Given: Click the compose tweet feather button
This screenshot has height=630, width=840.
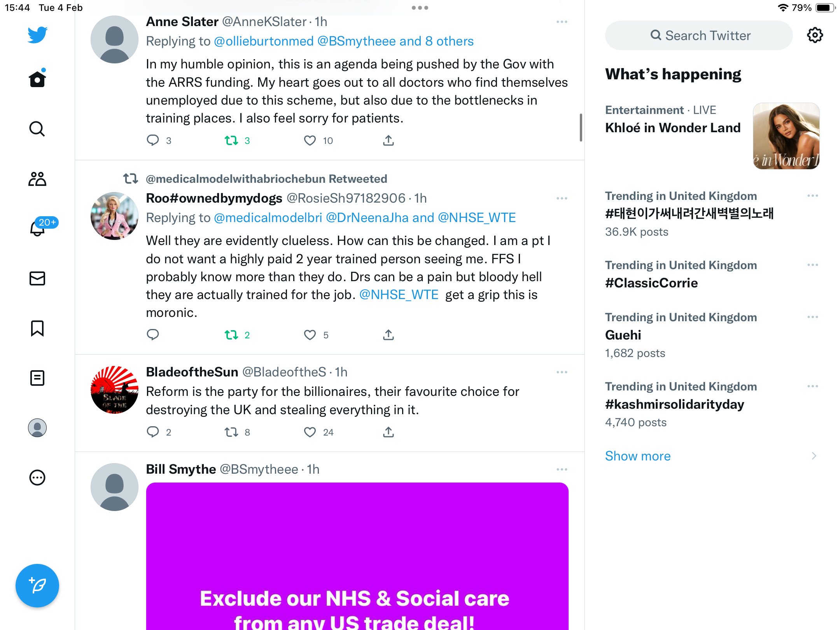Looking at the screenshot, I should [x=37, y=586].
